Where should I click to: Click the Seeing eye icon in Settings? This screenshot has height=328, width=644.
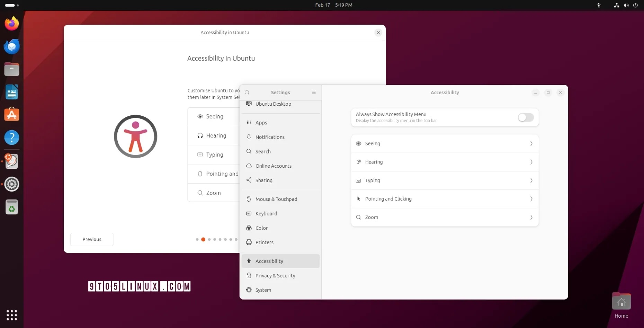(x=359, y=143)
